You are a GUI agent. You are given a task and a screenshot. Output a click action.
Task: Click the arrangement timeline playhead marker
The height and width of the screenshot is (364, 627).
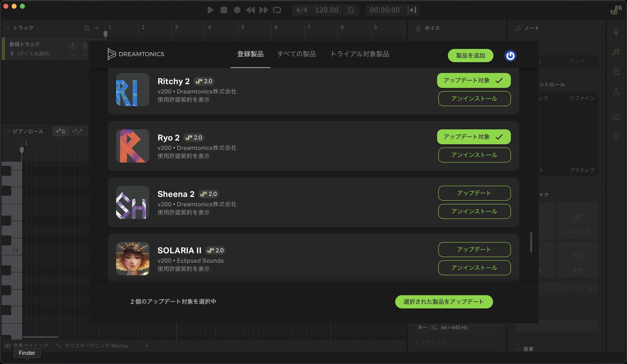pos(106,34)
